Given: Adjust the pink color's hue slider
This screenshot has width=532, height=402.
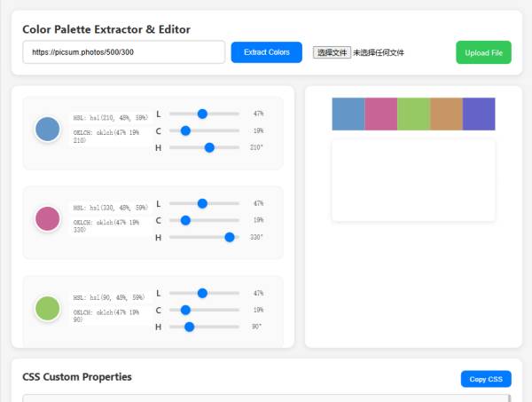Looking at the screenshot, I should click(x=230, y=237).
